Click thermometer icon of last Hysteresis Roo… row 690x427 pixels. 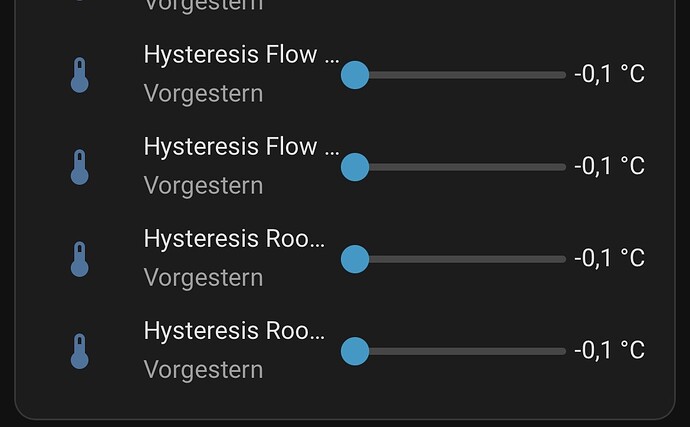tap(80, 351)
